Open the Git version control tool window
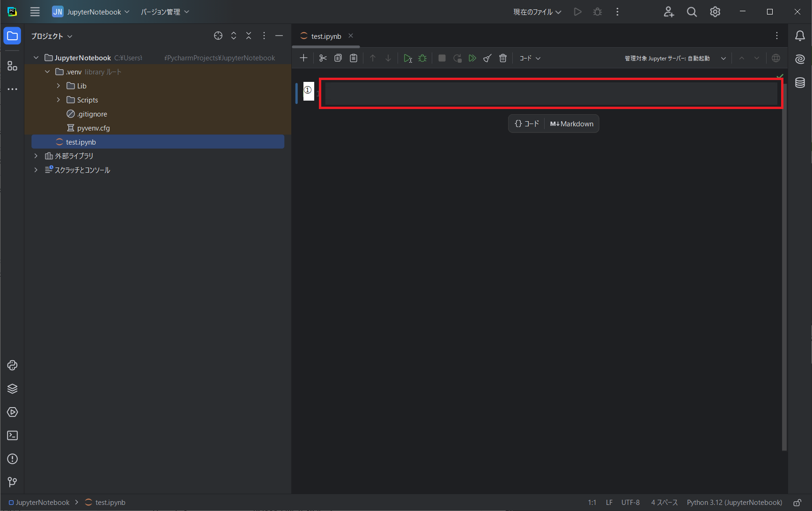This screenshot has height=511, width=812. (x=12, y=482)
